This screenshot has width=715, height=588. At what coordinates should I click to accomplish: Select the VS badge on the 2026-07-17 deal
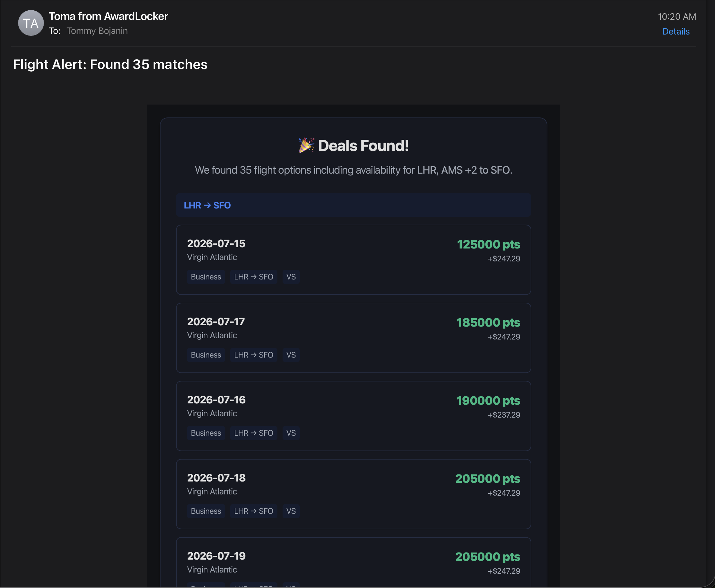[291, 355]
